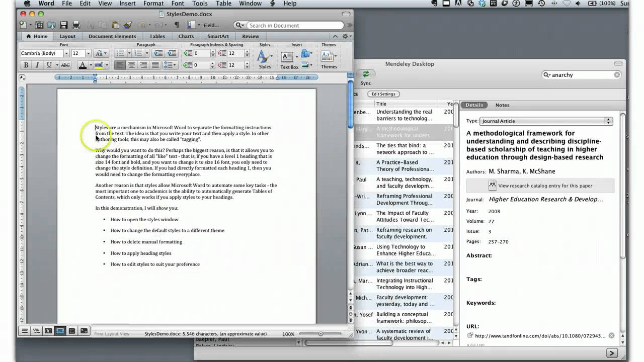The width and height of the screenshot is (644, 362).
Task: Clear the anarchy search in Mendeley
Action: (617, 75)
